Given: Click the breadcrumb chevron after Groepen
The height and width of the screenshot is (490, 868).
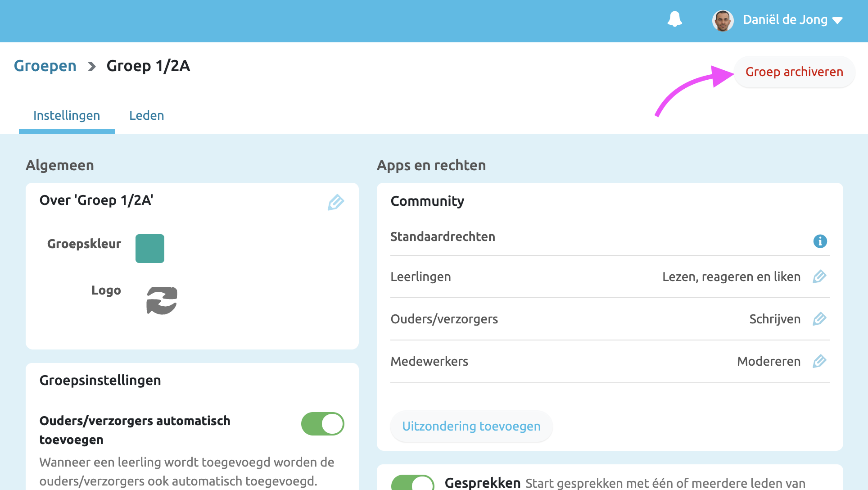Looking at the screenshot, I should pos(92,66).
